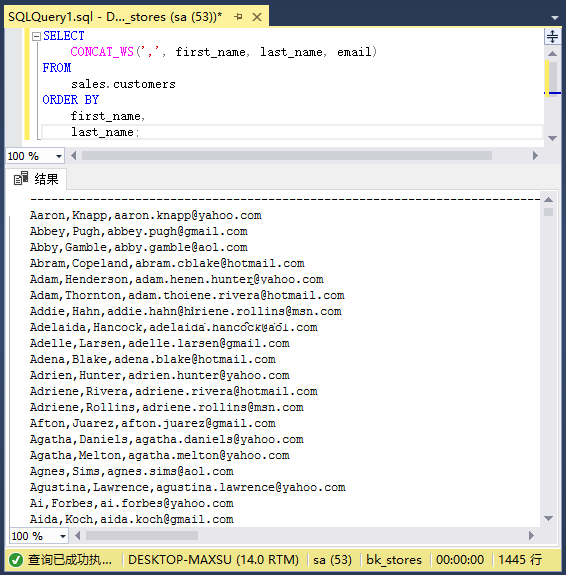
Task: Click editor vertical scrollbar down arrow
Action: [552, 138]
